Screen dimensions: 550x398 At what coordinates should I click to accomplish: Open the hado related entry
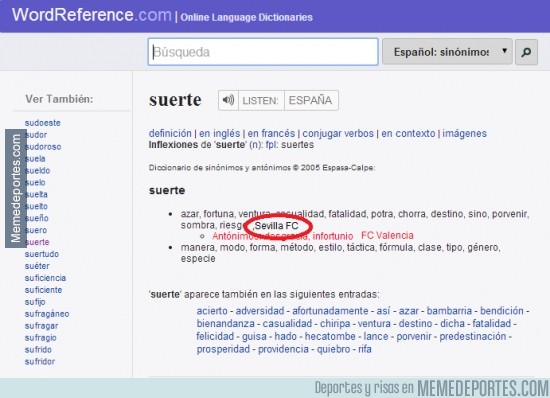click(x=286, y=336)
